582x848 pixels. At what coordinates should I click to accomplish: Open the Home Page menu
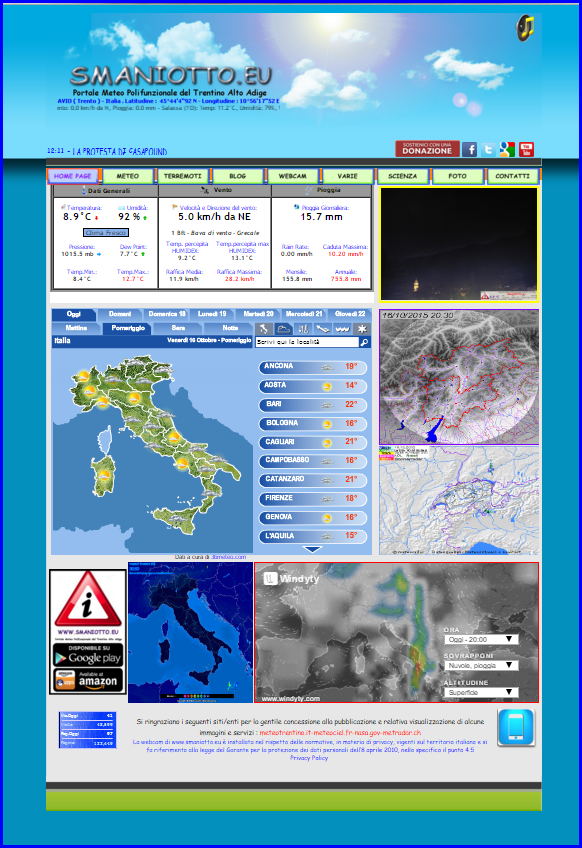(x=72, y=176)
